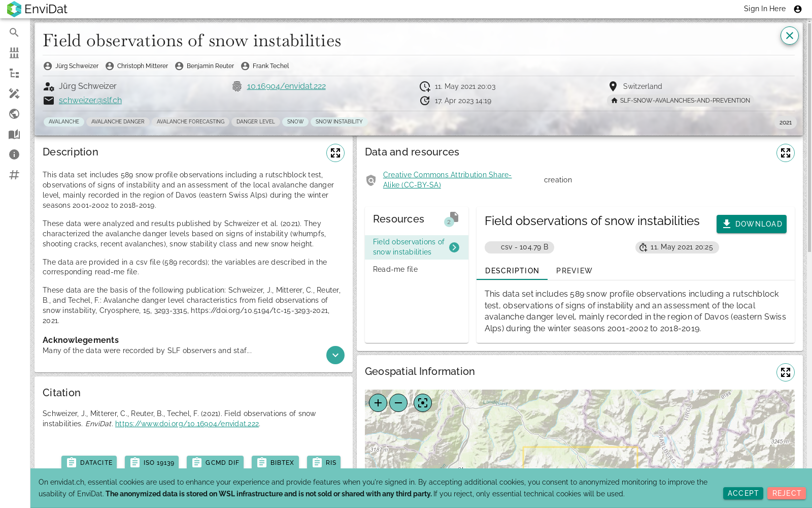The image size is (812, 508).
Task: Zoom out on the map
Action: [x=398, y=403]
